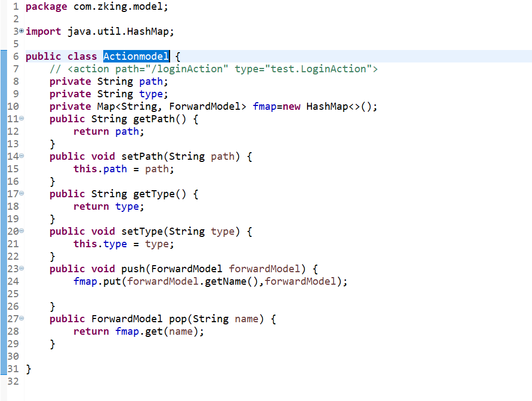The image size is (532, 401).
Task: Click the package keyword on line 1
Action: pyautogui.click(x=47, y=7)
